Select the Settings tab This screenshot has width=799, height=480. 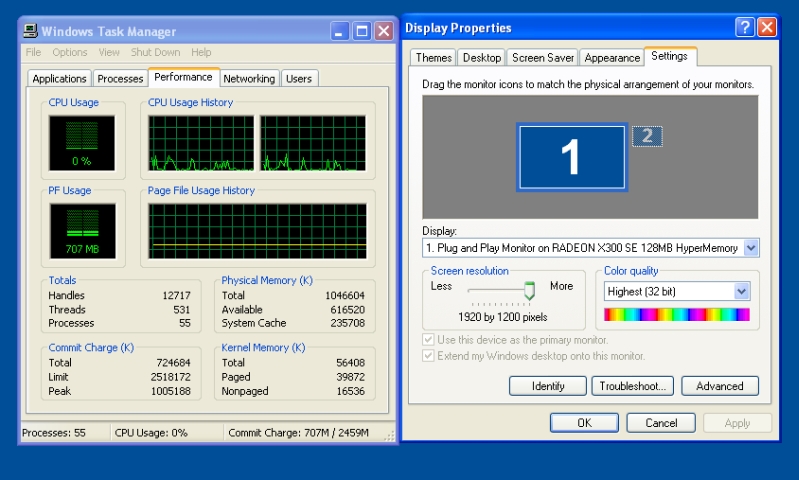point(670,56)
